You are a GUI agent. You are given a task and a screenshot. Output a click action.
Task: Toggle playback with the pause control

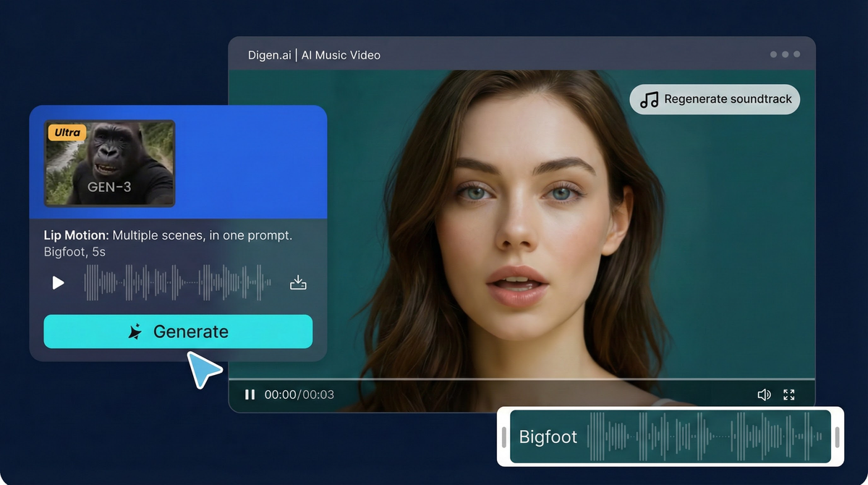[250, 395]
